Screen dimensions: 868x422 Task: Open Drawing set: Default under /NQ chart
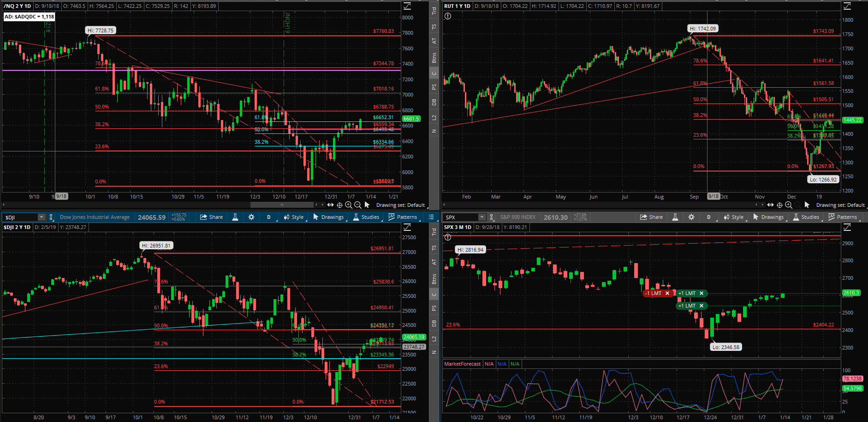pyautogui.click(x=401, y=205)
